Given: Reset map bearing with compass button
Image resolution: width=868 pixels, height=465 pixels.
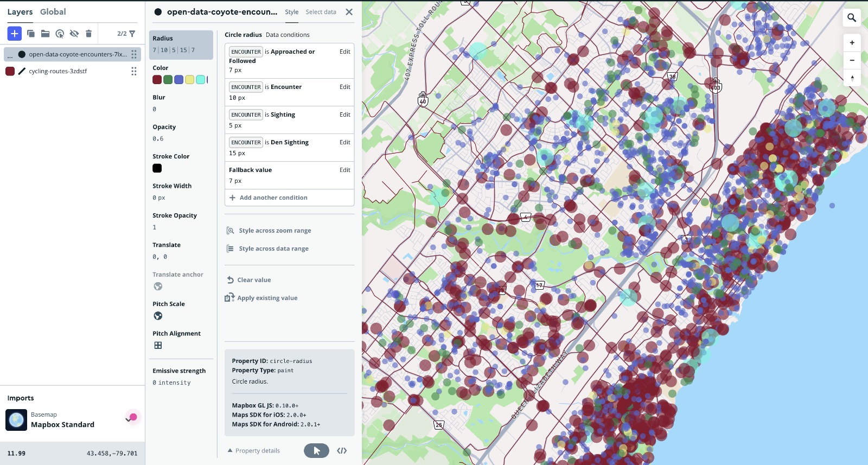Looking at the screenshot, I should tap(852, 78).
